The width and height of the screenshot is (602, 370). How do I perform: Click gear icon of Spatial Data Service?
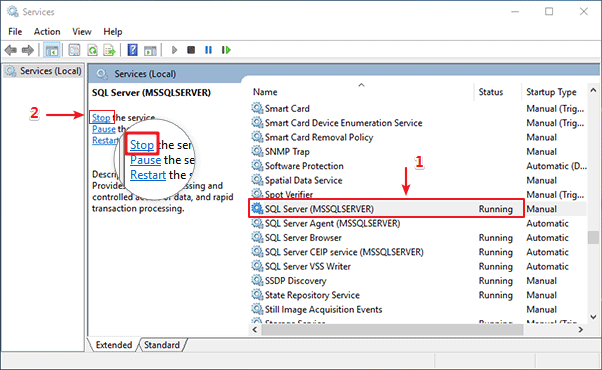click(x=257, y=180)
